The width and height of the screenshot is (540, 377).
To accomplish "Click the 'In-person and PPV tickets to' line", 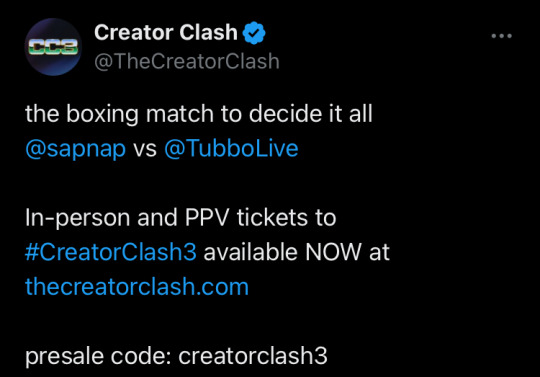I will tap(181, 218).
